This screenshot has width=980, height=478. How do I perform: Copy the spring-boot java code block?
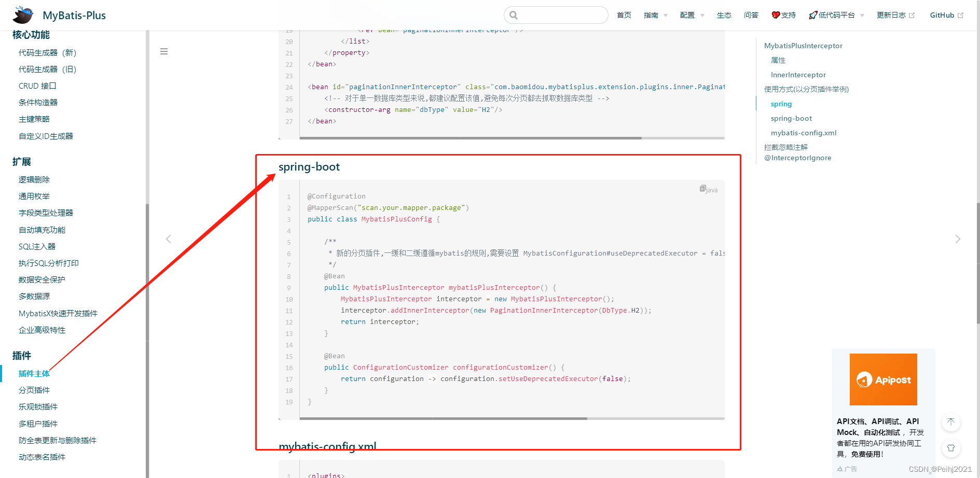702,188
